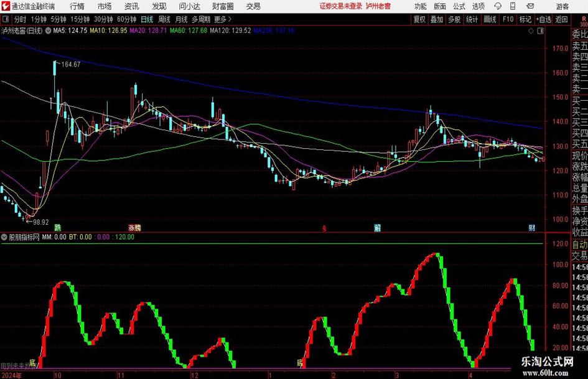The height and width of the screenshot is (379, 588).
Task: Click the 98.92 low price label
Action: [41, 222]
